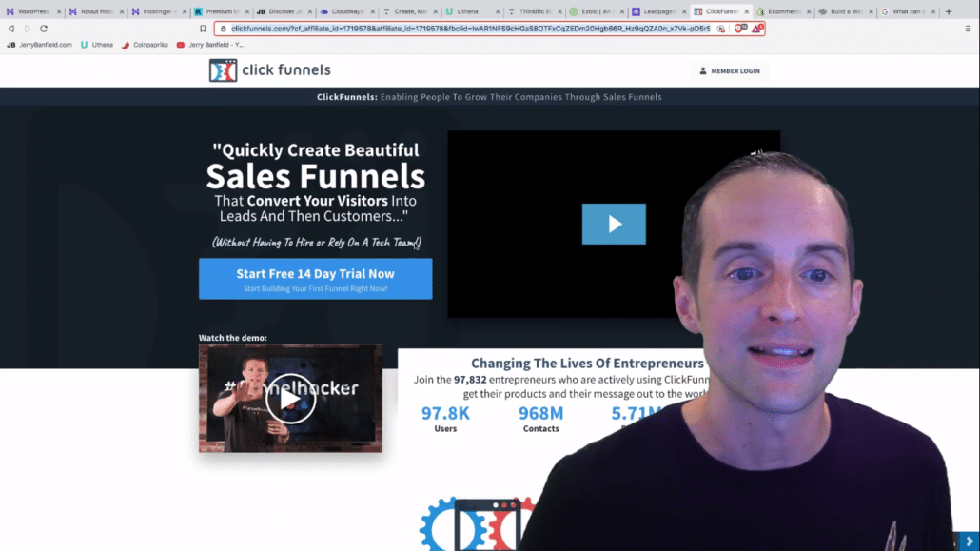Image resolution: width=980 pixels, height=551 pixels.
Task: Play the Funnelhacker demo video thumbnail
Action: click(290, 399)
